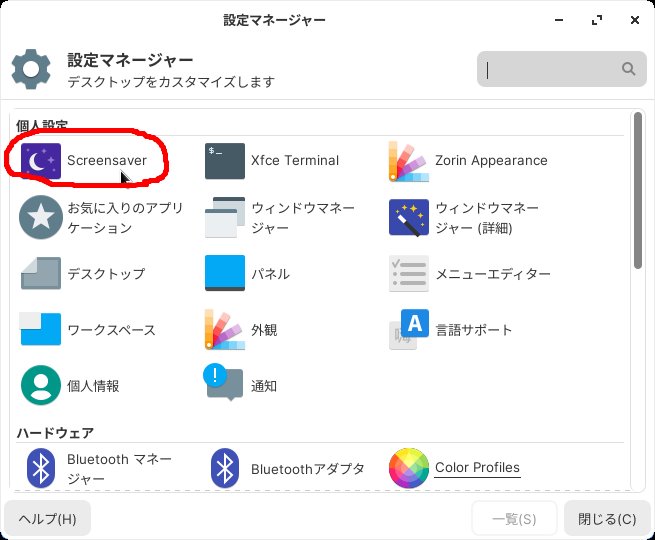
Task: Launch Xfce Terminal icon
Action: coord(225,161)
